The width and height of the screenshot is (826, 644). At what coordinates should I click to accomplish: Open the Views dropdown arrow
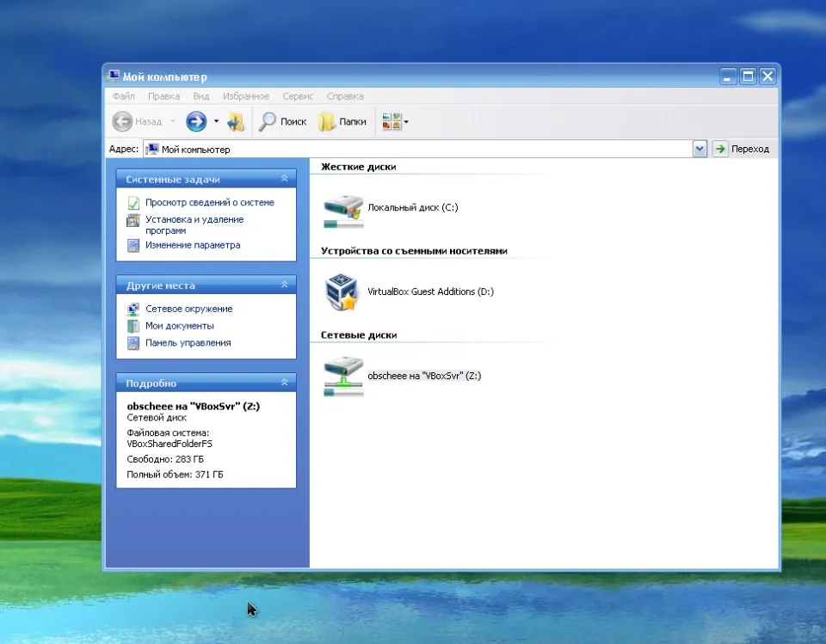point(406,122)
